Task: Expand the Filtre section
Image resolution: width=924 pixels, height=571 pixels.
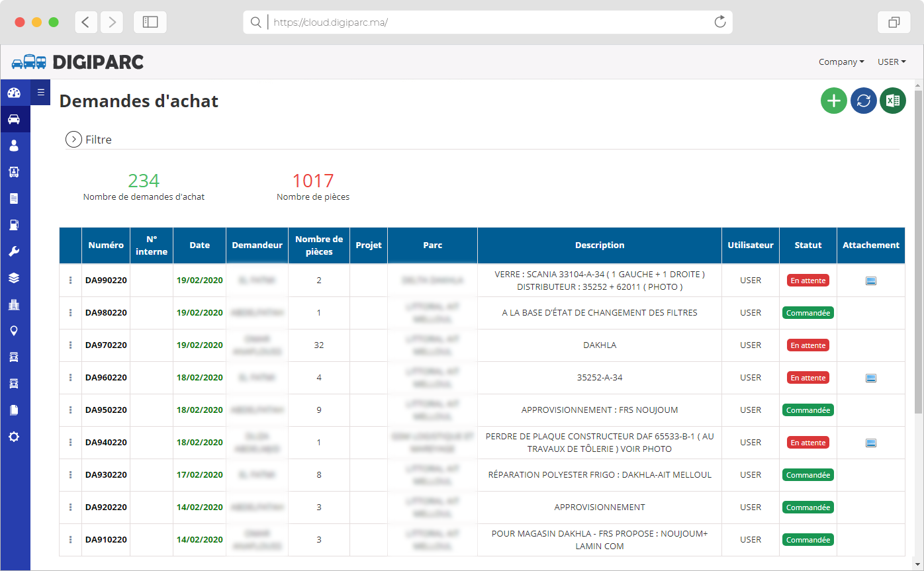Action: (73, 140)
